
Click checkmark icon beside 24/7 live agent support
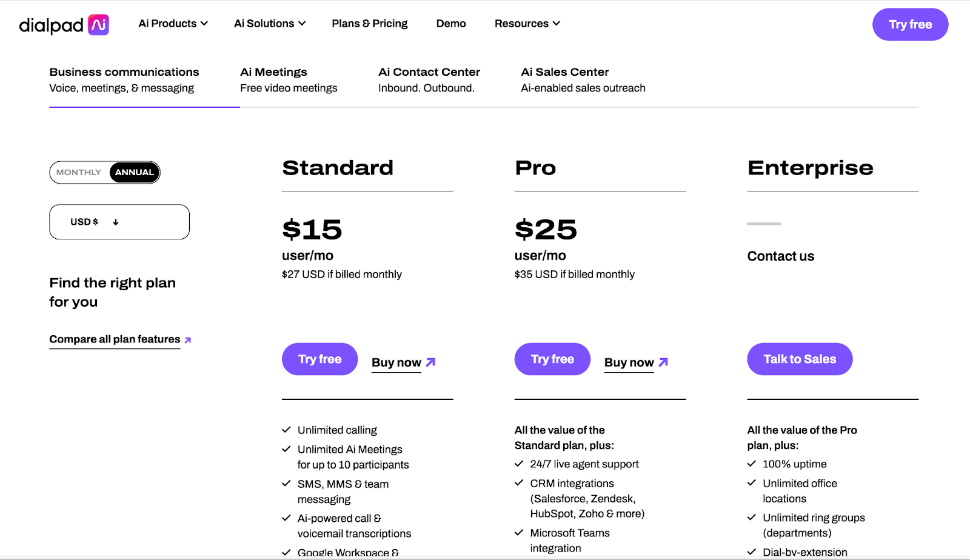click(519, 464)
